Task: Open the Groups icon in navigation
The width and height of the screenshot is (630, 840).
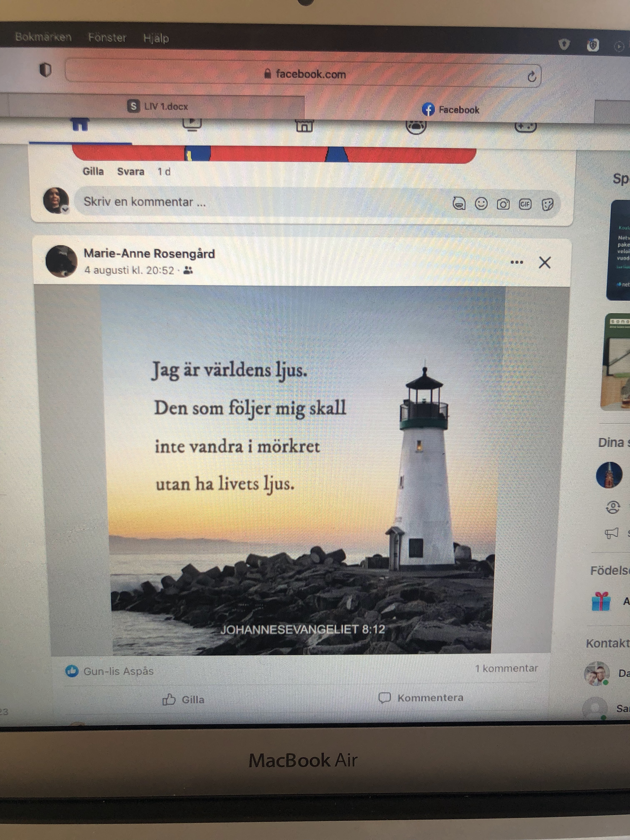Action: (x=416, y=126)
